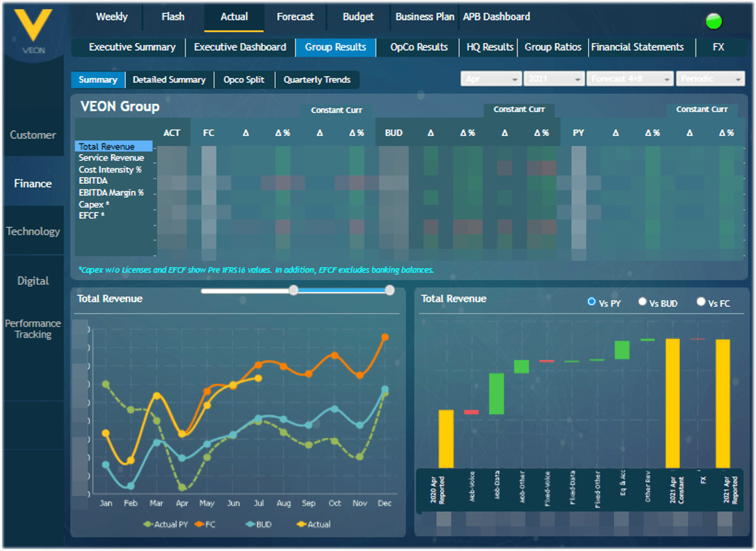Click the Actual legend marker

tap(301, 524)
